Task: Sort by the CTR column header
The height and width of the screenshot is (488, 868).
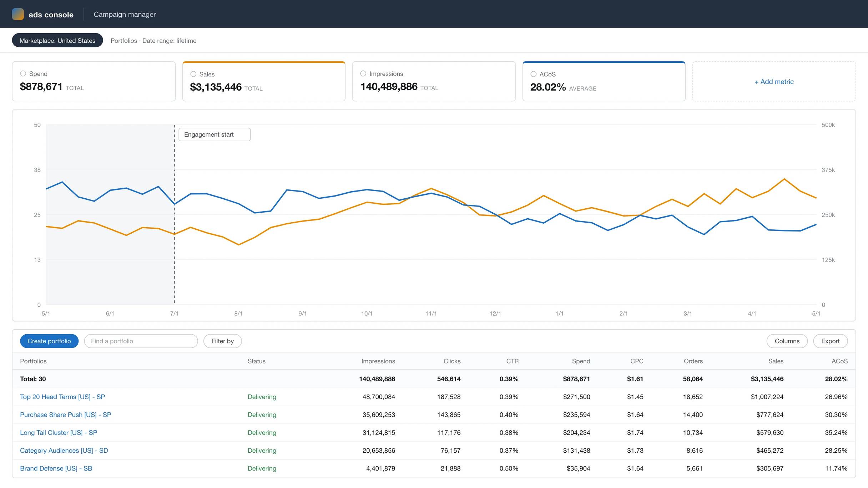Action: coord(512,361)
